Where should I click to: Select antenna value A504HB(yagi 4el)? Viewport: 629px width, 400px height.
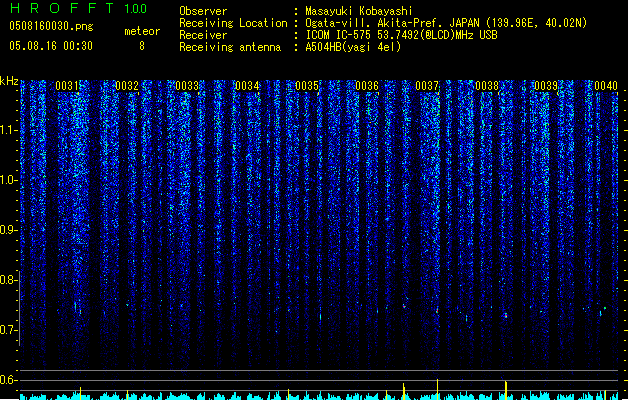click(353, 47)
